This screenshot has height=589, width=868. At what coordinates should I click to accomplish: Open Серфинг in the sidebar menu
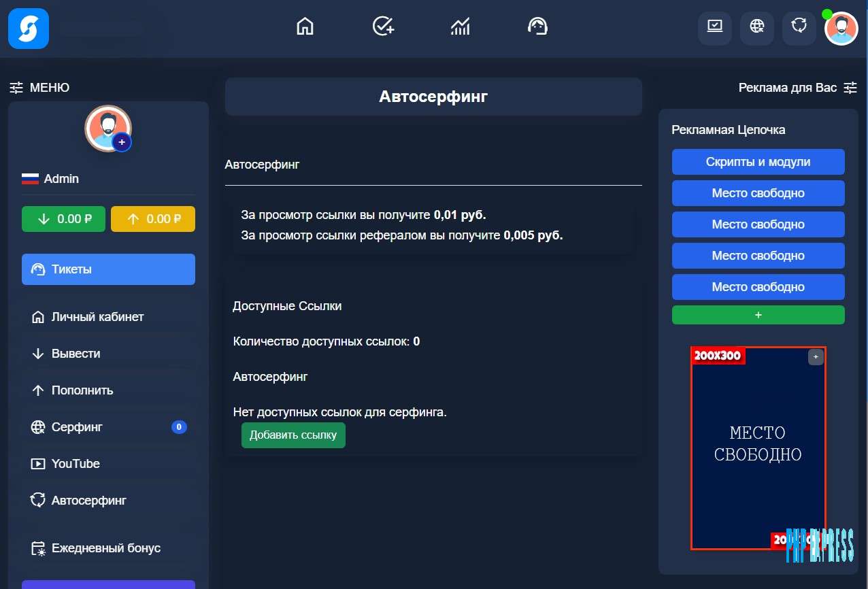click(108, 427)
